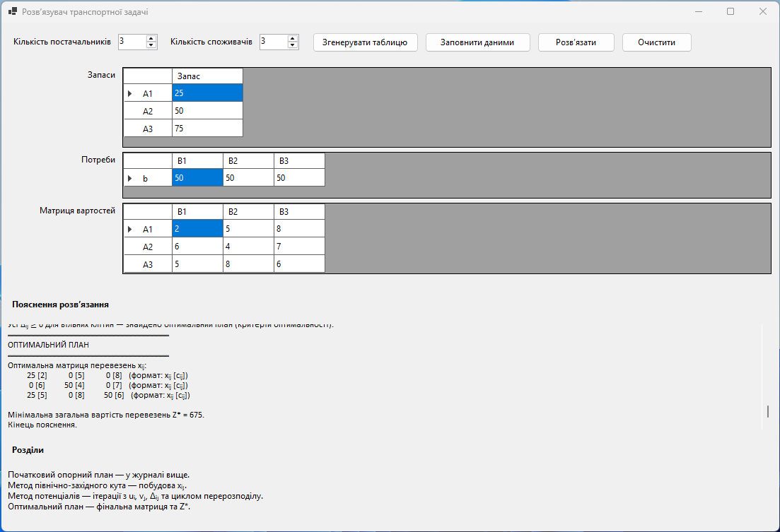Select row header b in the Потреби table
The width and height of the screenshot is (780, 532).
(148, 178)
